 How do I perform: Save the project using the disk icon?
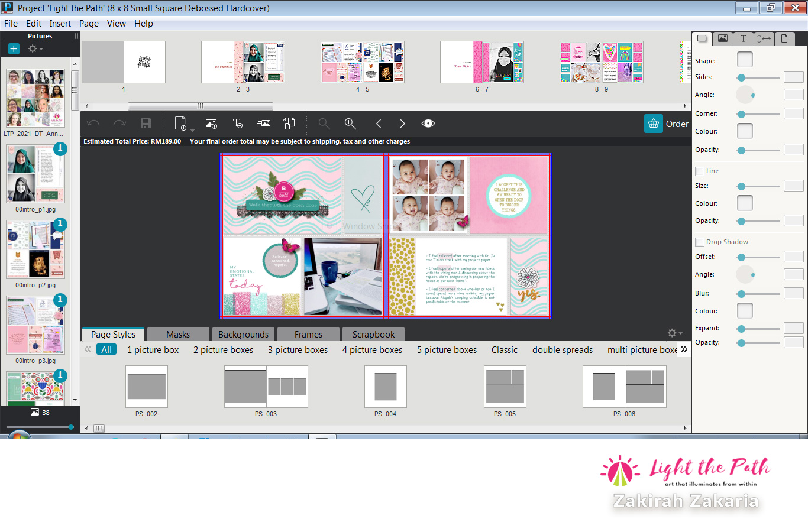point(146,123)
